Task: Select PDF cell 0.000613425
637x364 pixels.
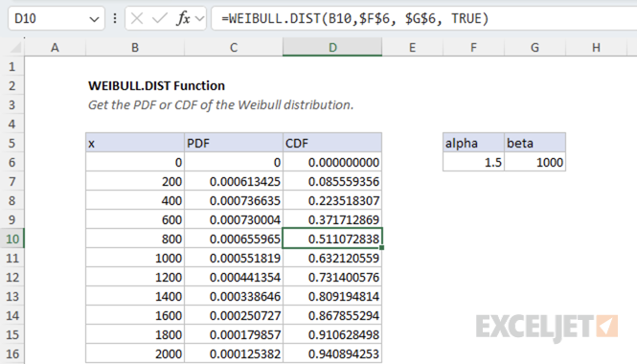Action: [234, 181]
